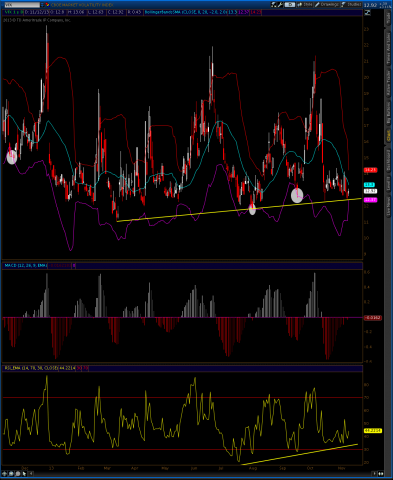Click the expand time axis icon bottom-right
The image size is (393, 480).
(380, 474)
